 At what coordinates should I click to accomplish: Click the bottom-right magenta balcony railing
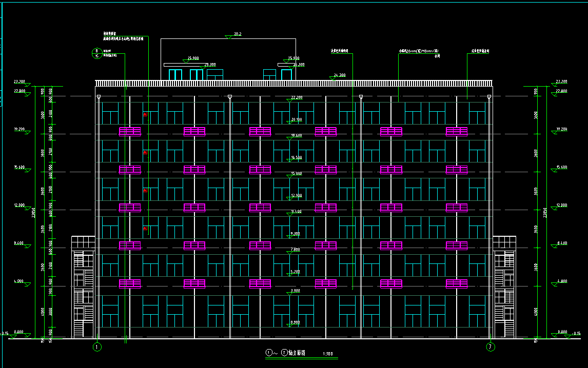click(x=457, y=283)
